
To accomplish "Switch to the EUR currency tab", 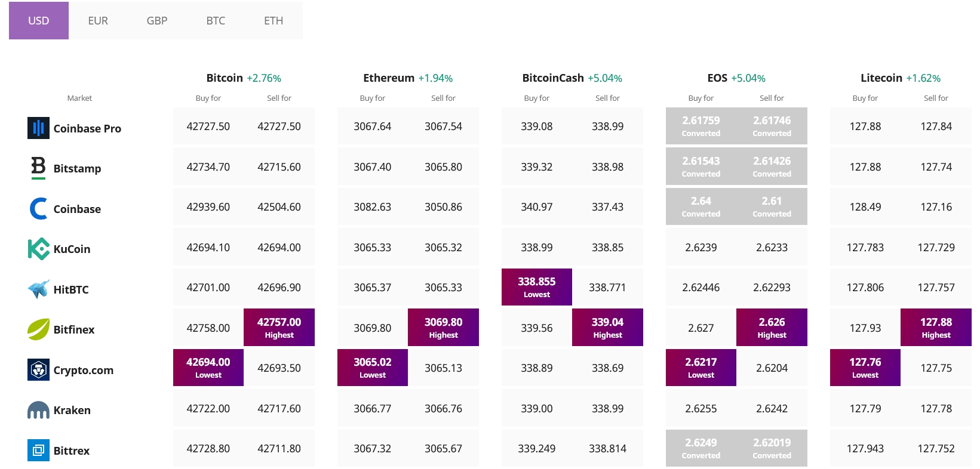I will 98,21.
